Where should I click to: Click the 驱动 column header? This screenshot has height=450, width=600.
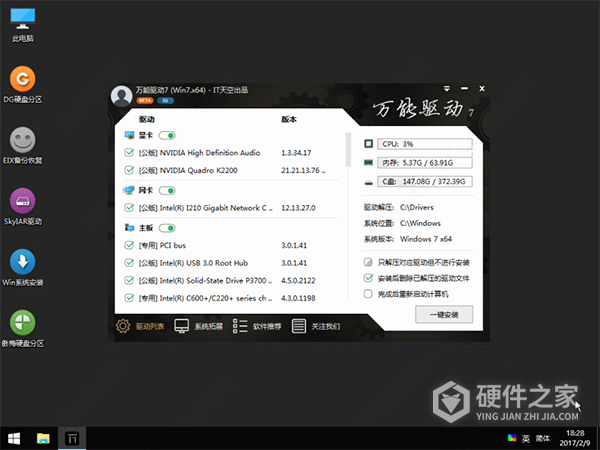(x=147, y=119)
